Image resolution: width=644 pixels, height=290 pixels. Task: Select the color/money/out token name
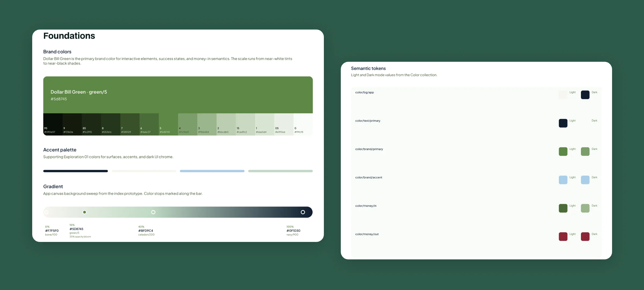pyautogui.click(x=367, y=234)
